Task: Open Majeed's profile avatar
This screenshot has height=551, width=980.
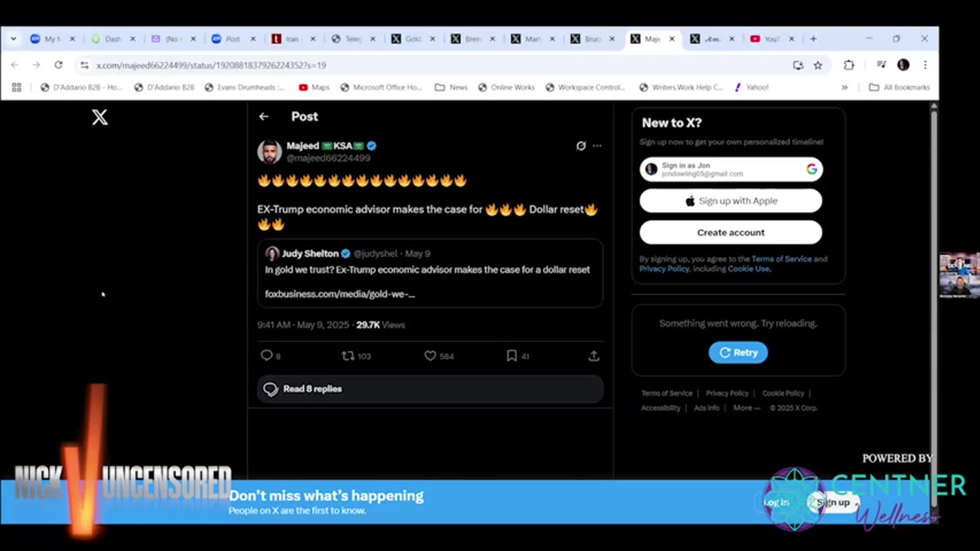Action: (x=269, y=152)
